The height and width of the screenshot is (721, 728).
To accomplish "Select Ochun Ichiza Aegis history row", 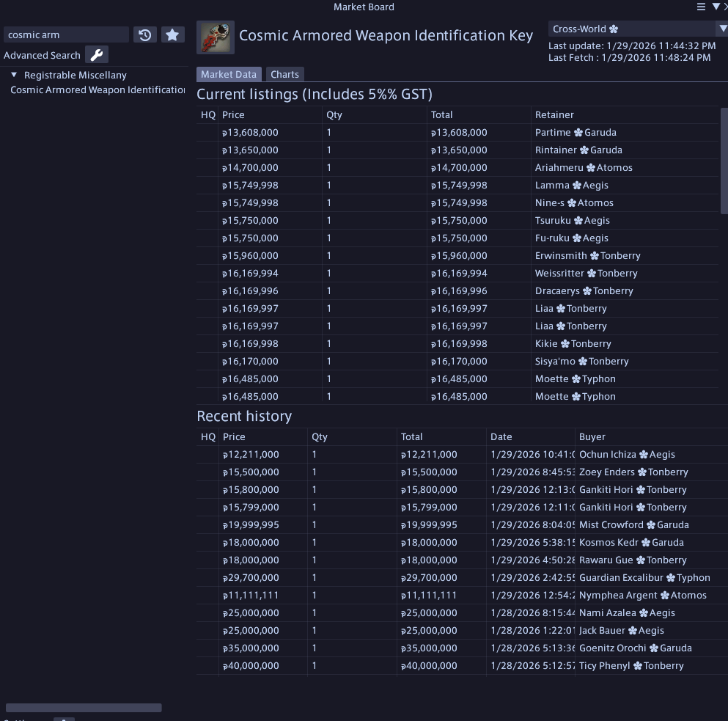I will point(463,454).
